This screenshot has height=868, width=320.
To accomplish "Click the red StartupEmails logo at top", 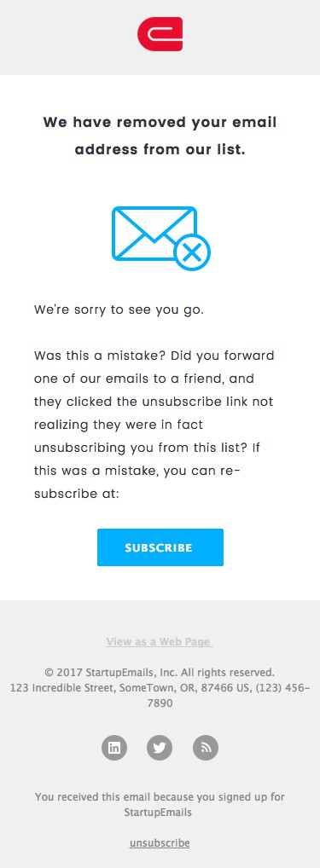I will pyautogui.click(x=160, y=34).
